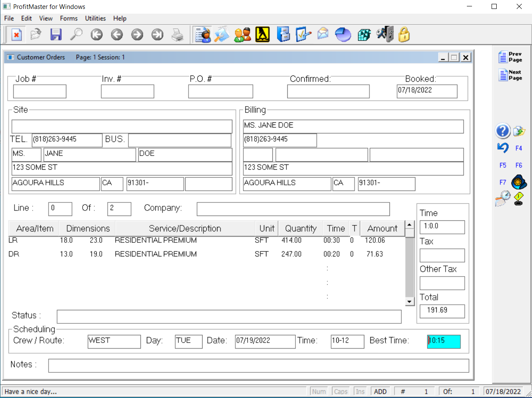The height and width of the screenshot is (398, 532).
Task: Click the padlock security icon
Action: coord(404,35)
